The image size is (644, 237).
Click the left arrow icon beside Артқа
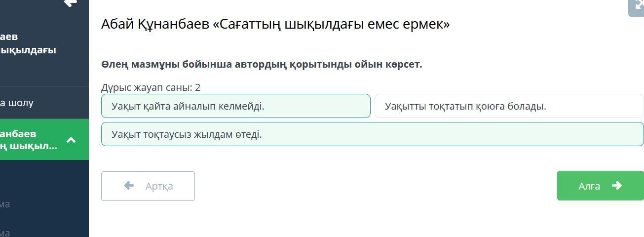(129, 186)
